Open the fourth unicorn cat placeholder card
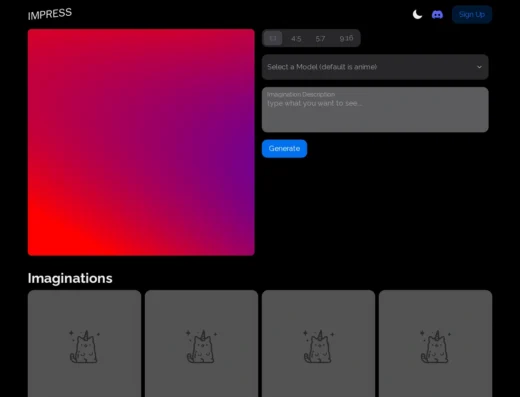The image size is (520, 397). [x=435, y=343]
